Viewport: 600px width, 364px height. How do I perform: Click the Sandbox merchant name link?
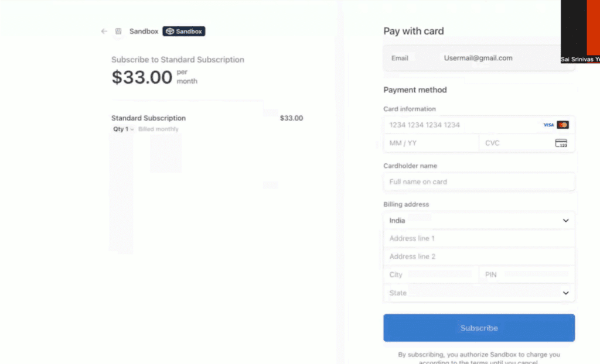[x=144, y=32]
